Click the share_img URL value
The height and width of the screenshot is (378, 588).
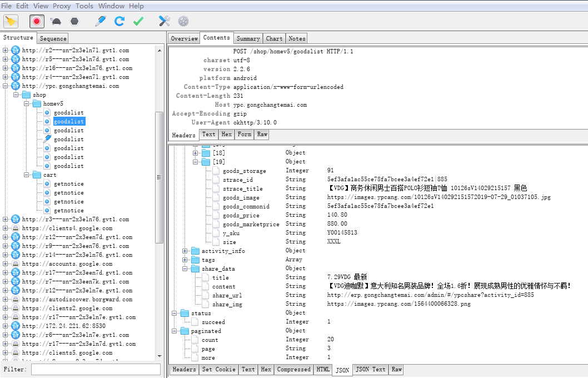(398, 304)
